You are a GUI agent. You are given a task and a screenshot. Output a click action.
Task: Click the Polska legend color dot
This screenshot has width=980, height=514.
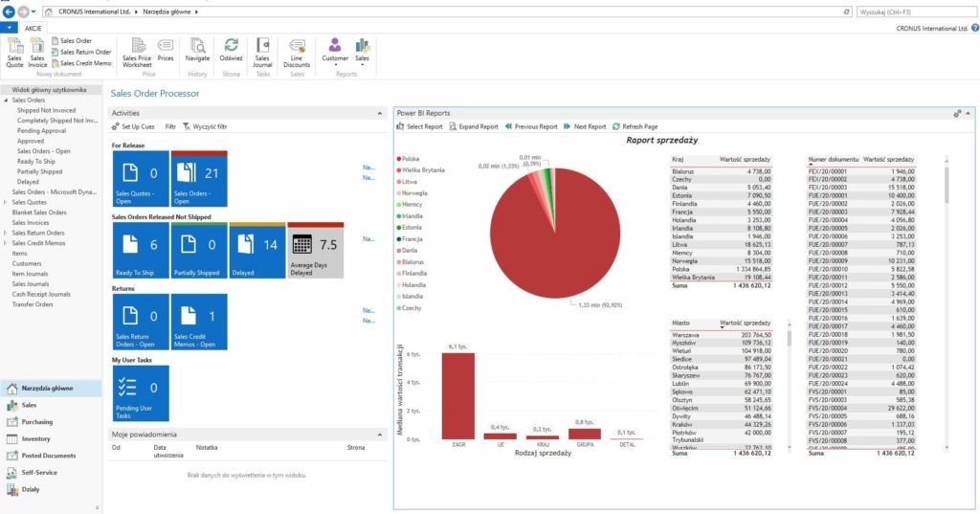[x=399, y=159]
